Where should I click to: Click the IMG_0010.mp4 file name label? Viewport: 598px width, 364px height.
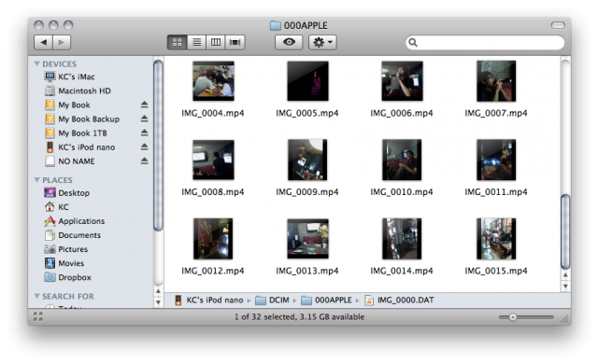[x=402, y=192]
